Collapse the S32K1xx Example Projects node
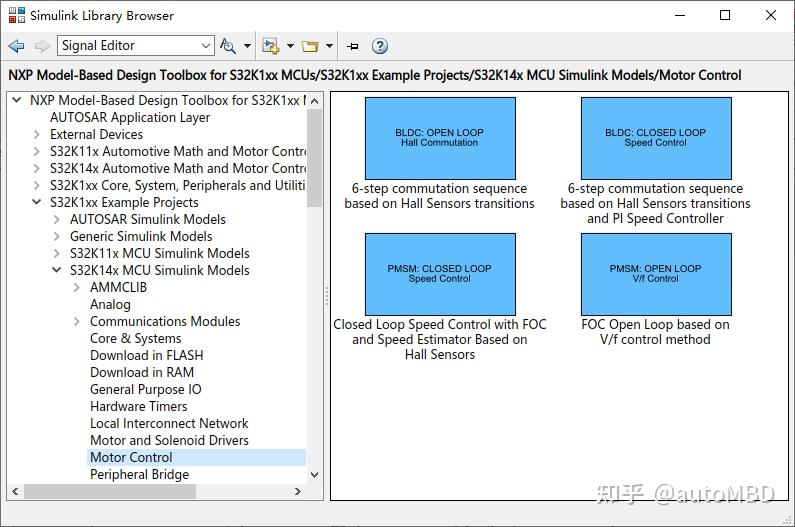Viewport: 795px width, 527px height. pyautogui.click(x=37, y=202)
